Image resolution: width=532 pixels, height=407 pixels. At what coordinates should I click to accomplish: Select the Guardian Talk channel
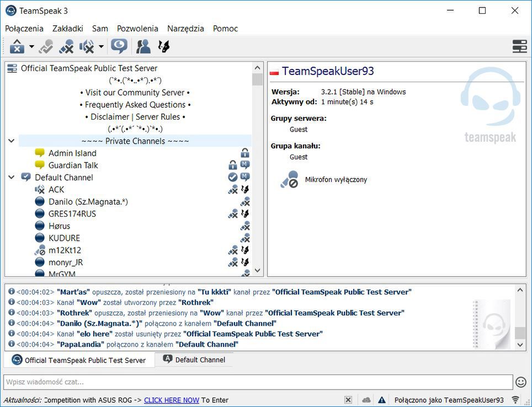pos(73,165)
